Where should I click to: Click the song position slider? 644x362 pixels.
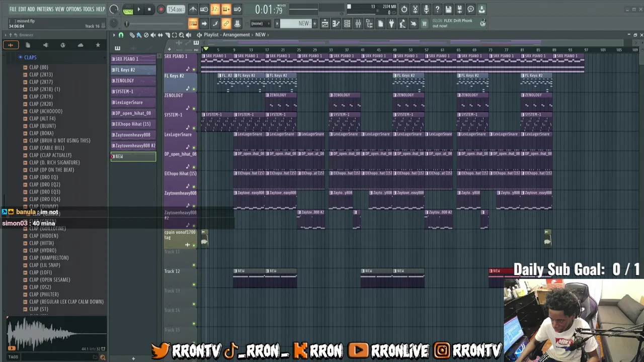coord(156,24)
